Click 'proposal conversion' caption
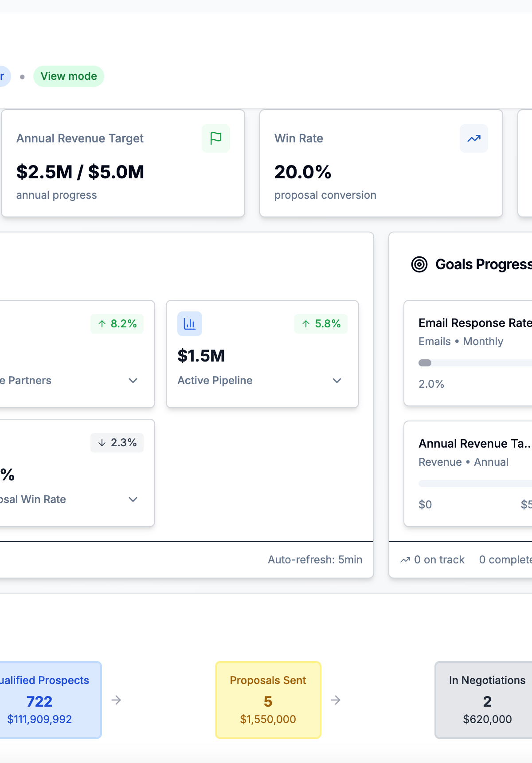The image size is (532, 763). [325, 195]
